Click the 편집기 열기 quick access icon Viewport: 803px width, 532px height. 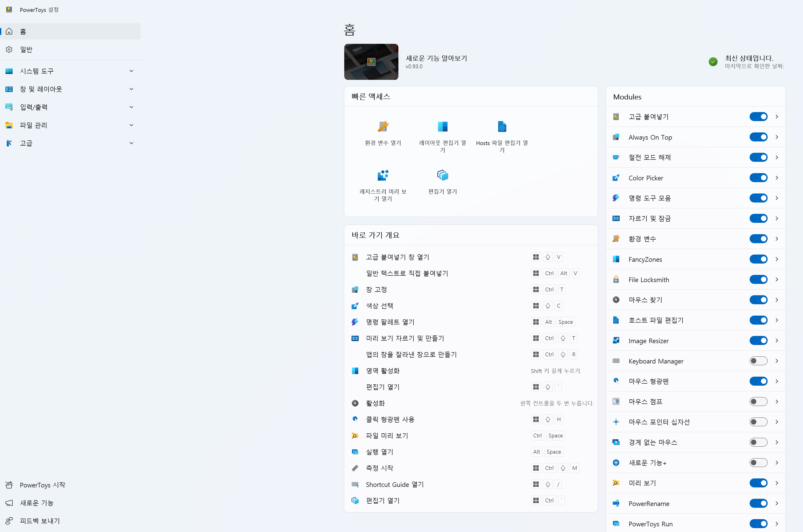coord(443,175)
